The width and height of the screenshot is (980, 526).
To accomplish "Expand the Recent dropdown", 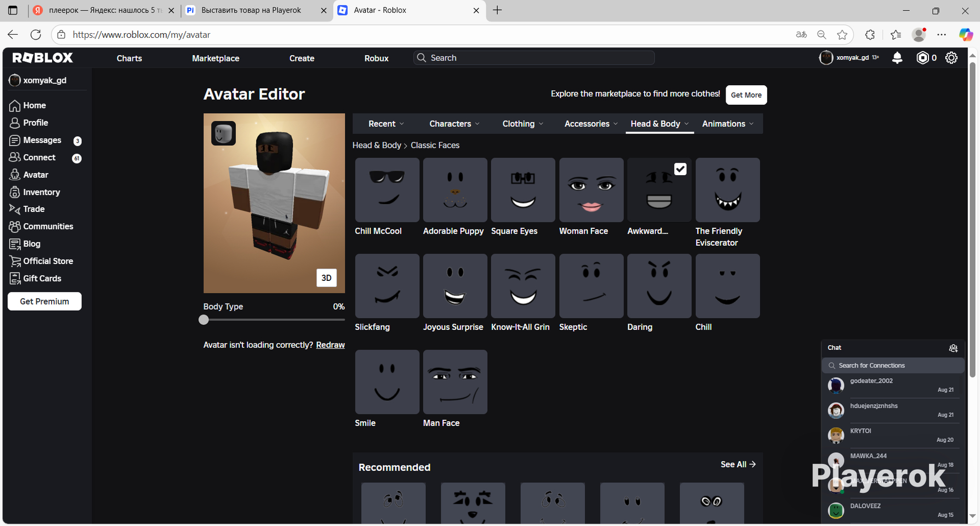I will click(386, 124).
